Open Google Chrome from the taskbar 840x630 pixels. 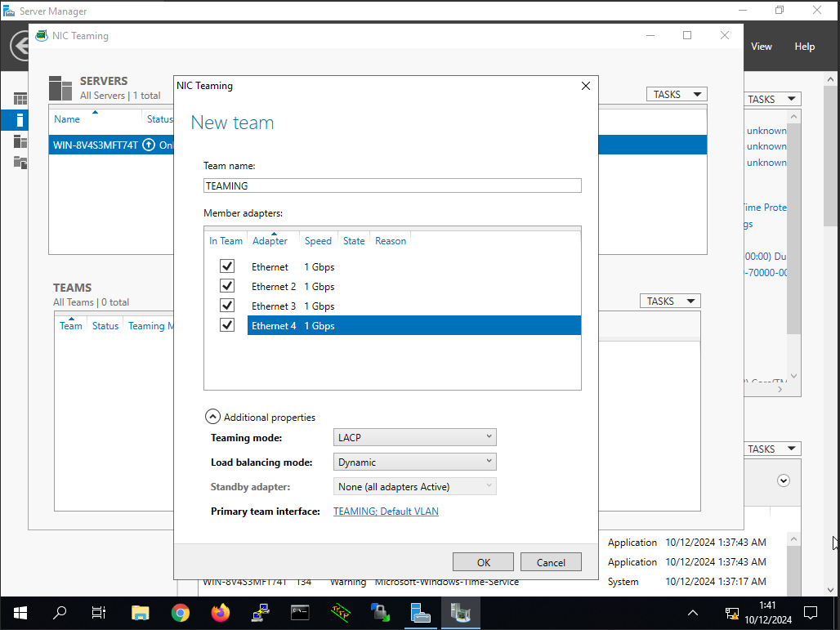[x=181, y=612]
